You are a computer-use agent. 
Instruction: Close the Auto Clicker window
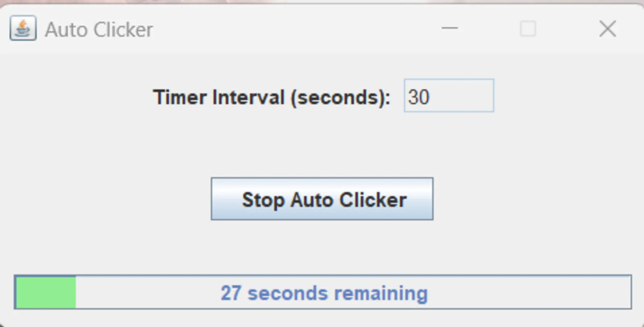pos(607,29)
